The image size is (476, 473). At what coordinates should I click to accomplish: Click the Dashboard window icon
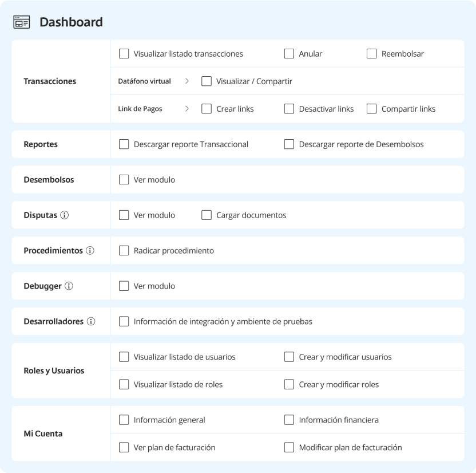pyautogui.click(x=22, y=22)
